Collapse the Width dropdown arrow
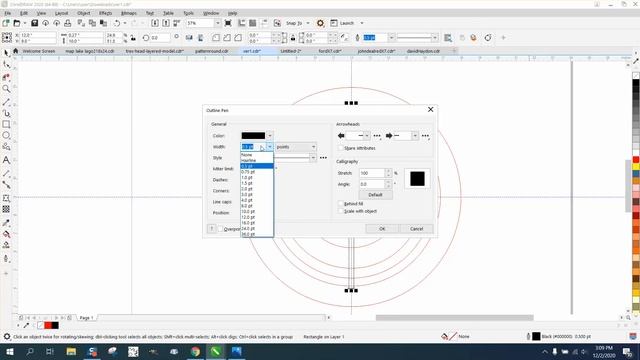 tap(270, 147)
